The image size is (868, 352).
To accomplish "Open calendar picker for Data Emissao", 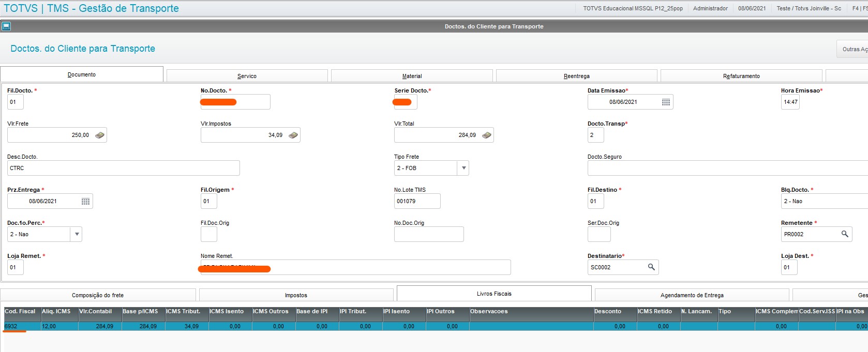I will click(666, 102).
